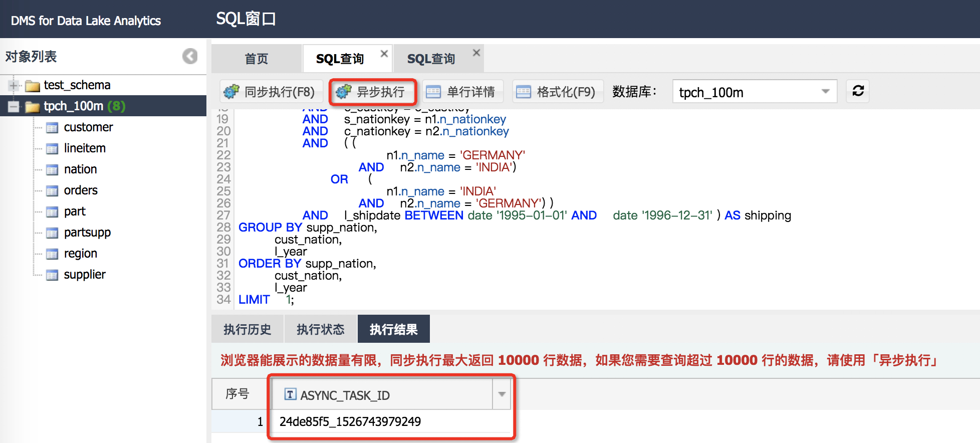Click the 'GERMANY' string on line 22
980x443 pixels.
click(493, 155)
